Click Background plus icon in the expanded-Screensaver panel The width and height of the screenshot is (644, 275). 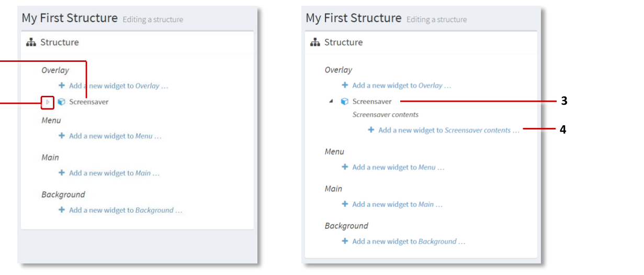(345, 241)
